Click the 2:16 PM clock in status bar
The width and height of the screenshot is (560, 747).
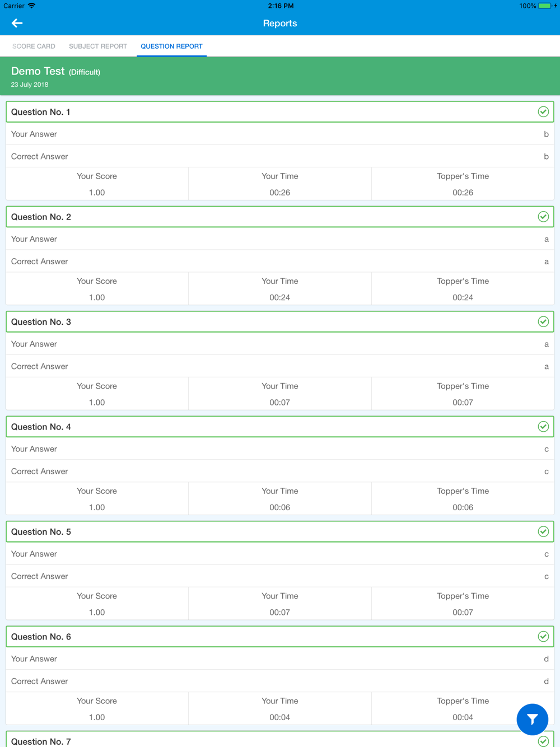click(x=281, y=6)
